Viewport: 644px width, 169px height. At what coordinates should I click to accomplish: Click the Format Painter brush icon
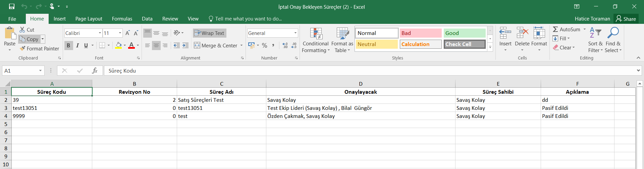pyautogui.click(x=22, y=49)
